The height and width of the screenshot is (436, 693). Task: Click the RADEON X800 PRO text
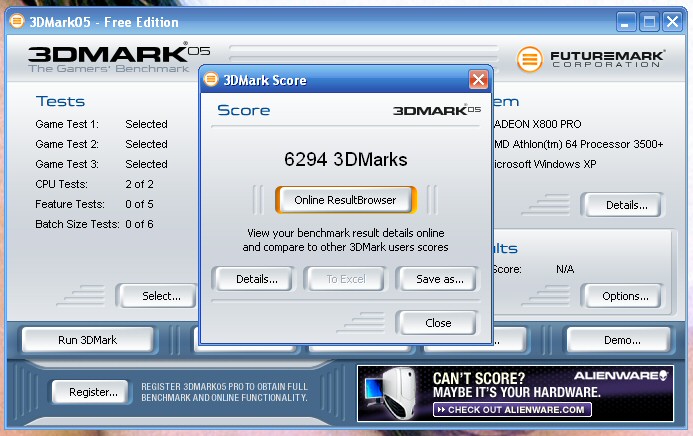tap(537, 124)
